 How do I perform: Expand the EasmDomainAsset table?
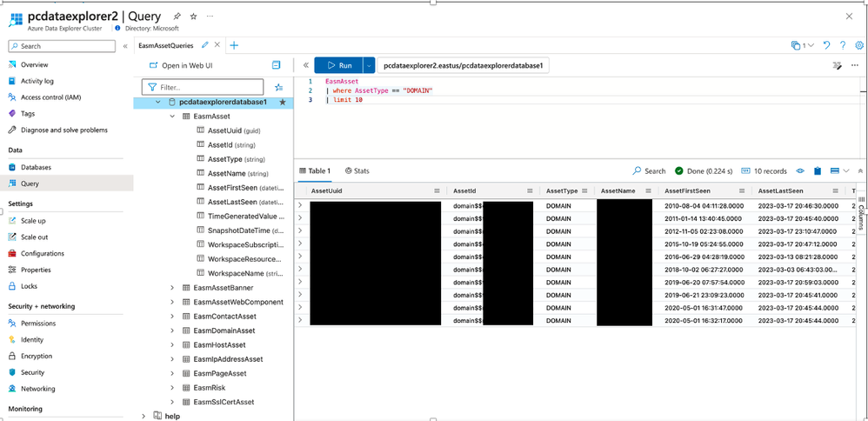pos(172,331)
